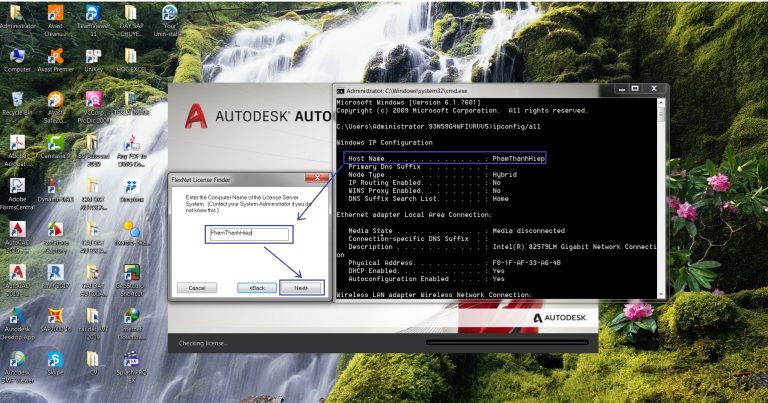This screenshot has width=768, height=403.
Task: Open Any PDF to DWG Converter shortcut
Action: 131,151
